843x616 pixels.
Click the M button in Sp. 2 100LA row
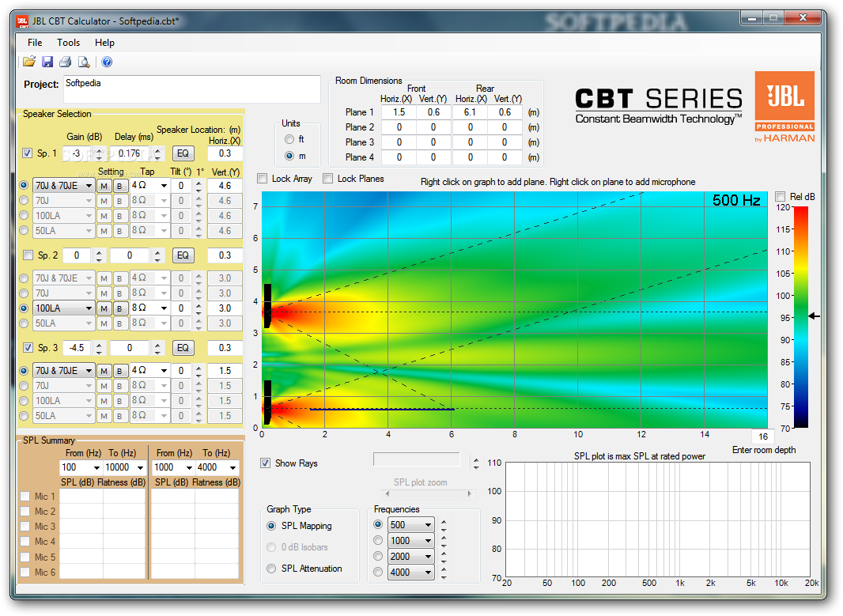(x=104, y=308)
